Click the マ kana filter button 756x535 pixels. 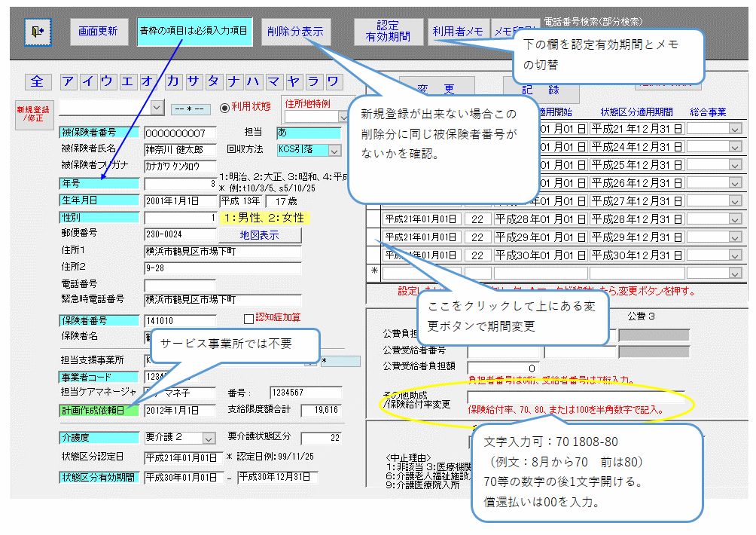point(273,82)
